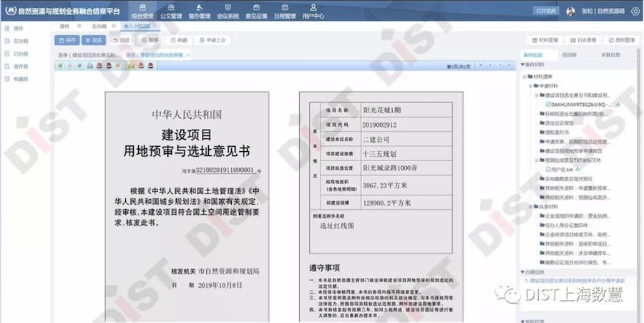This screenshot has height=323, width=644.
Task: Switch to the 接件 tab
Action: tap(64, 26)
